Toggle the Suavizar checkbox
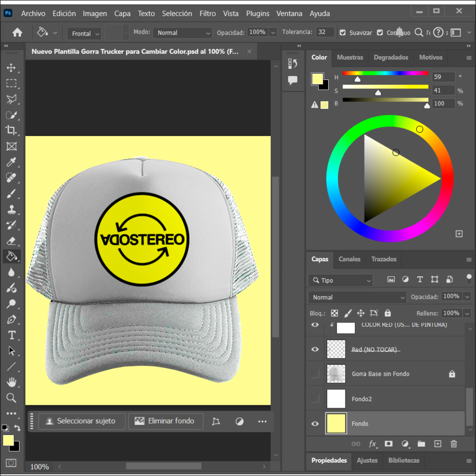Image resolution: width=476 pixels, height=476 pixels. (x=343, y=33)
